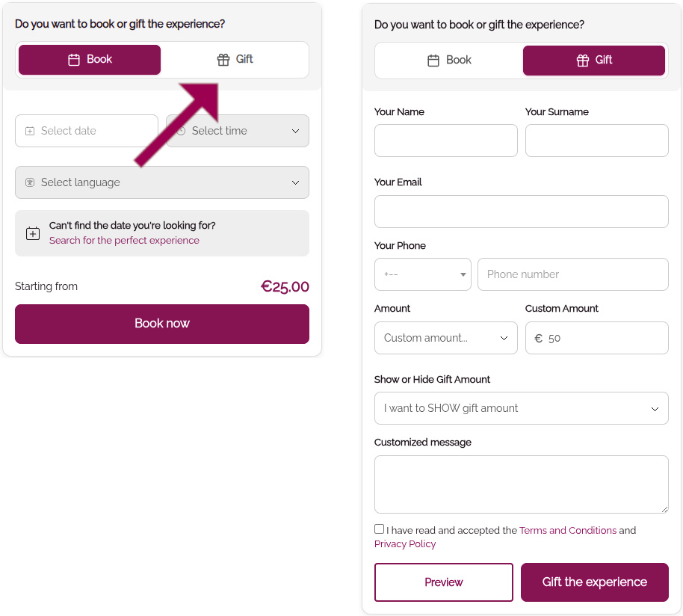Follow the Search for the perfect experience link
Viewport: 683px width, 616px height.
(x=124, y=241)
